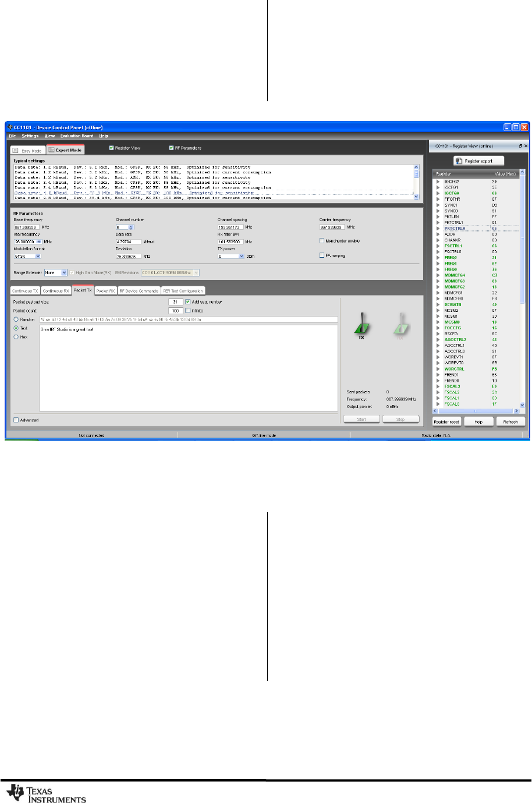This screenshot has height=803, width=532.
Task: Expand the FREQ2 register row
Action: click(x=438, y=258)
